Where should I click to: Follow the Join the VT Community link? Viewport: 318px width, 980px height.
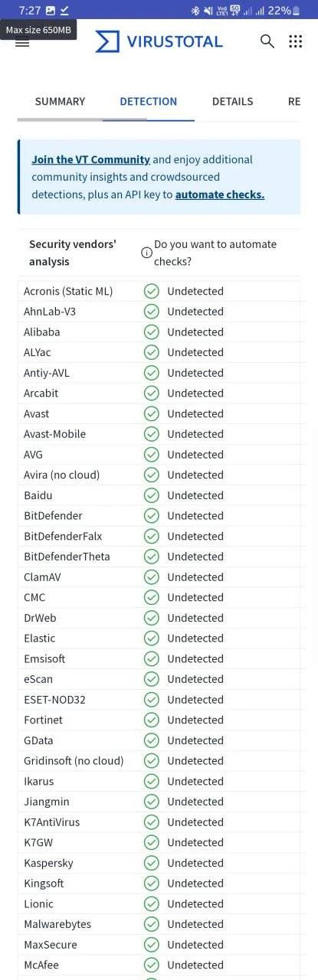click(x=90, y=160)
